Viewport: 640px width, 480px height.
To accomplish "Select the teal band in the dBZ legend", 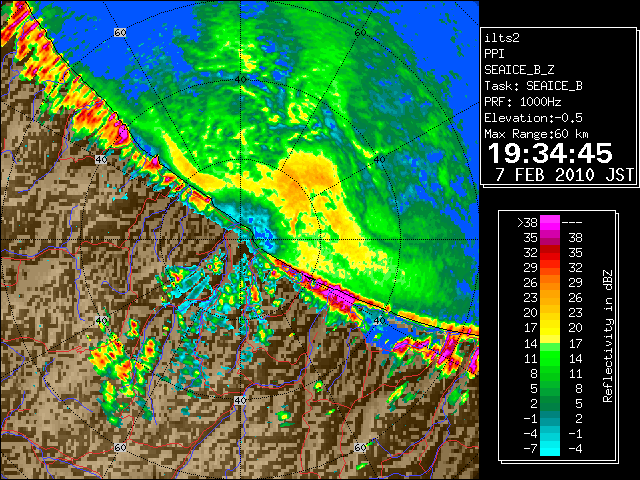I will tap(550, 418).
